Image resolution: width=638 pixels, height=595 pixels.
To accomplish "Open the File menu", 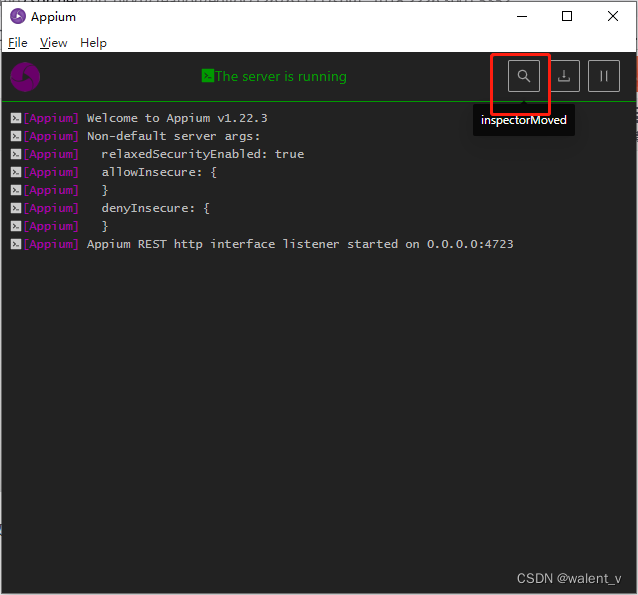I will coord(18,43).
